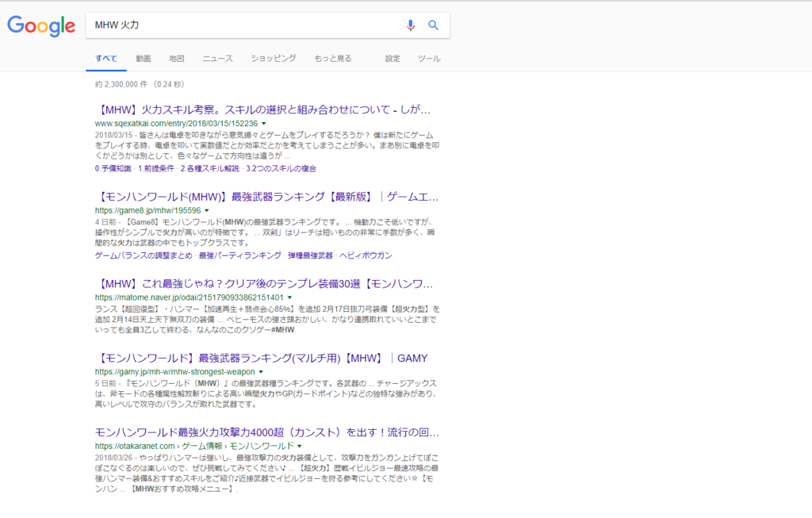The height and width of the screenshot is (518, 812).
Task: Expand dropdown arrow beside gamy.jp URL
Action: (x=261, y=372)
